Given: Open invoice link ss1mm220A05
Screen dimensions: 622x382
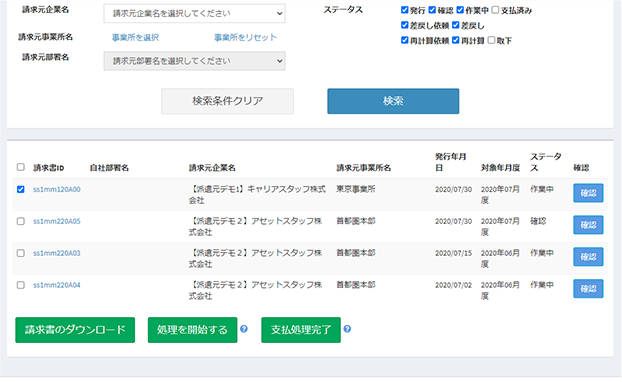Looking at the screenshot, I should (x=57, y=221).
